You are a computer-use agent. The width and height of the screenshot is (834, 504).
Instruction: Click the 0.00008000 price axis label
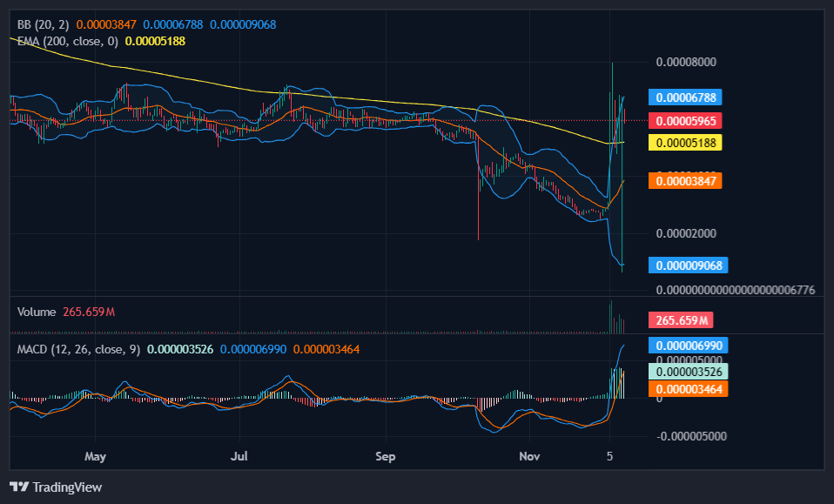[x=687, y=63]
